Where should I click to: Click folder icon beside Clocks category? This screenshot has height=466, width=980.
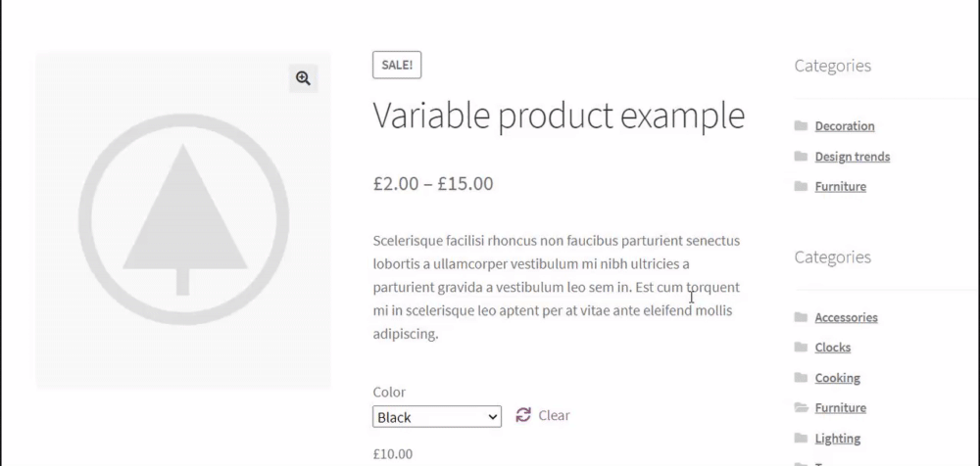pyautogui.click(x=801, y=348)
